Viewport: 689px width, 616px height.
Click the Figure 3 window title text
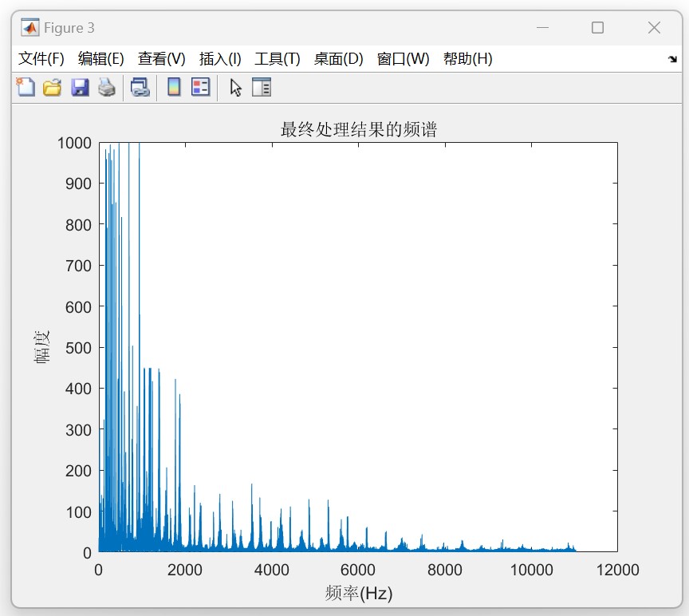coord(69,28)
